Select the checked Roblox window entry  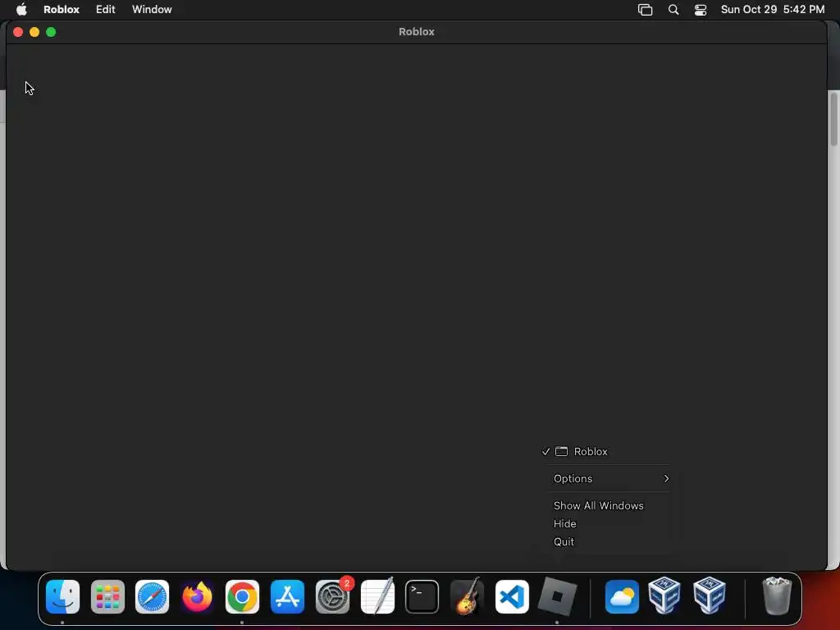[x=608, y=452]
